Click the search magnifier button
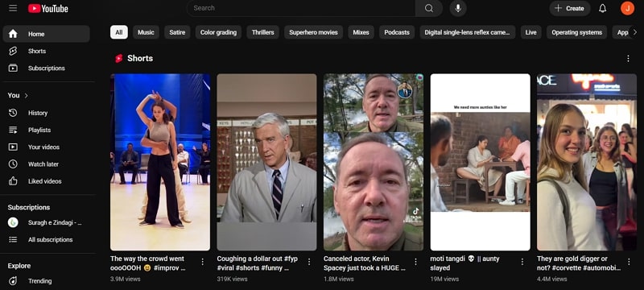Image resolution: width=644 pixels, height=290 pixels. (429, 8)
